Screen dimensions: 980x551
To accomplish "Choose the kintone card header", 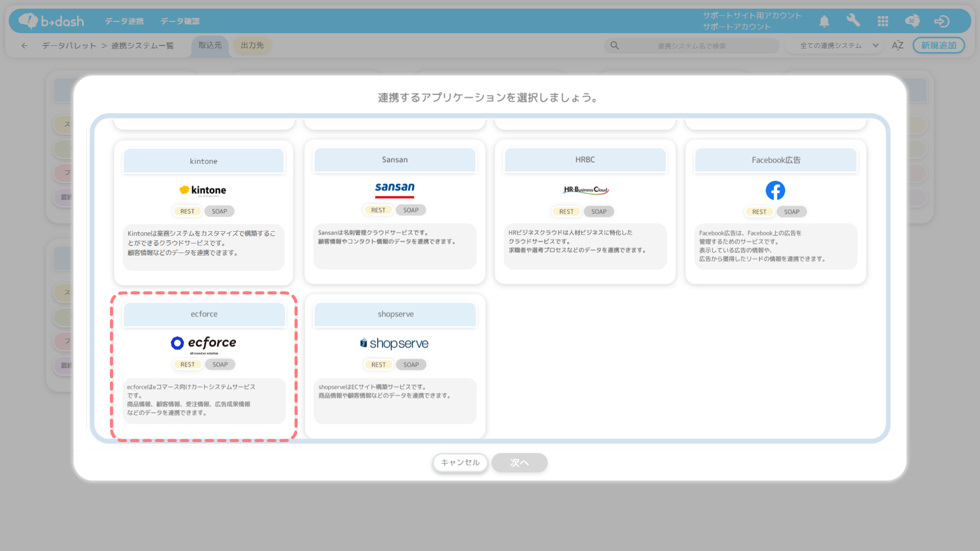I will [x=203, y=161].
